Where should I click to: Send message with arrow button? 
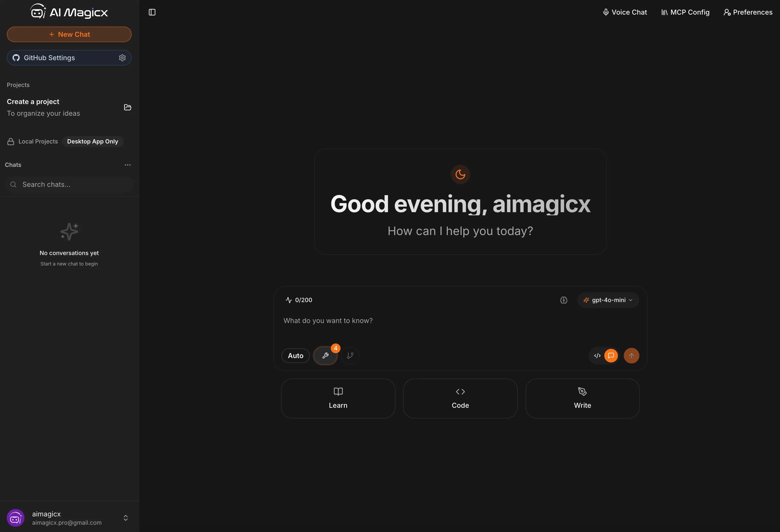point(631,356)
